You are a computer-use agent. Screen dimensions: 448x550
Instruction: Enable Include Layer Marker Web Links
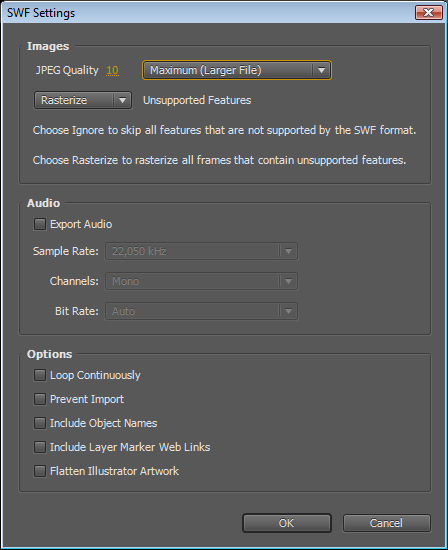[40, 447]
